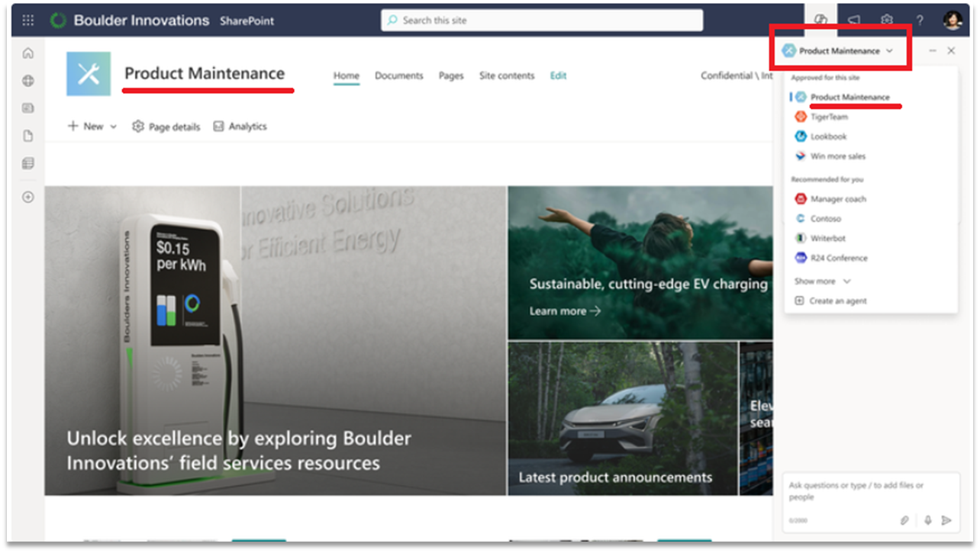Click the help question mark icon
This screenshot has height=553, width=980.
coord(920,21)
